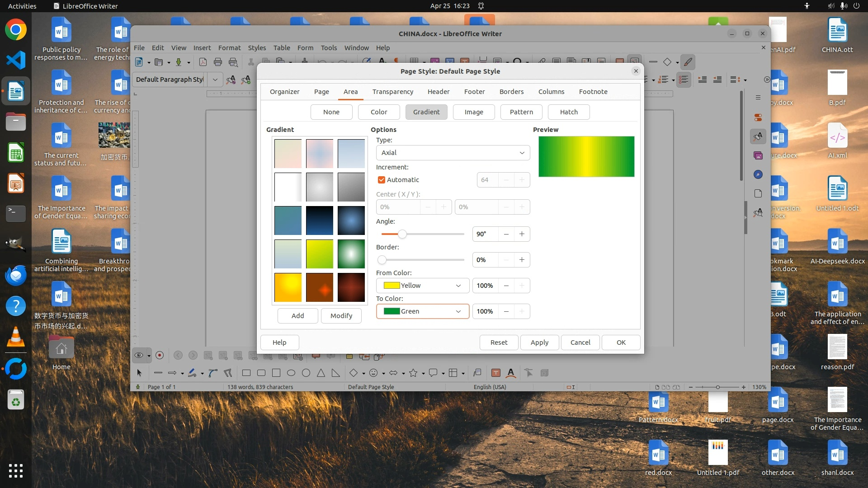
Task: Click the Record Changes icon
Action: pyautogui.click(x=160, y=355)
